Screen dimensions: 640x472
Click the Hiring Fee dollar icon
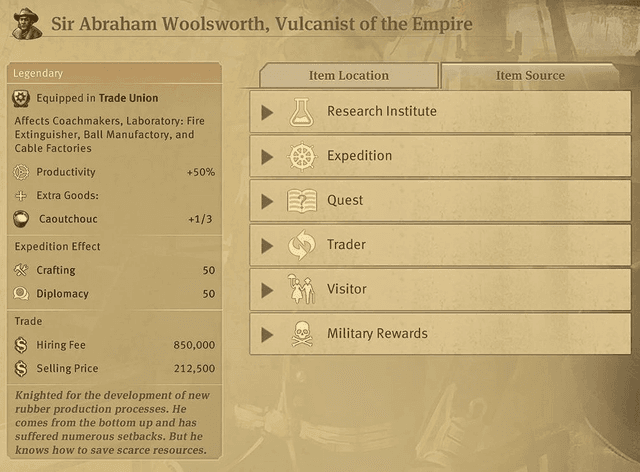click(21, 345)
